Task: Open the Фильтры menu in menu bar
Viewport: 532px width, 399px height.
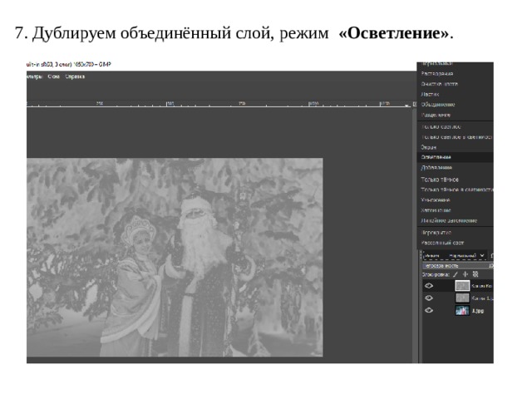Action: 34,76
